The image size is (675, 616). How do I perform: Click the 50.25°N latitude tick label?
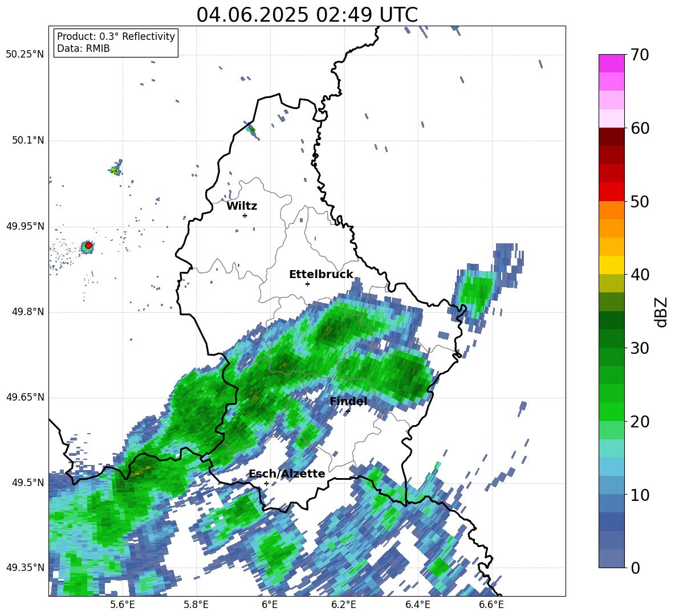coord(25,55)
